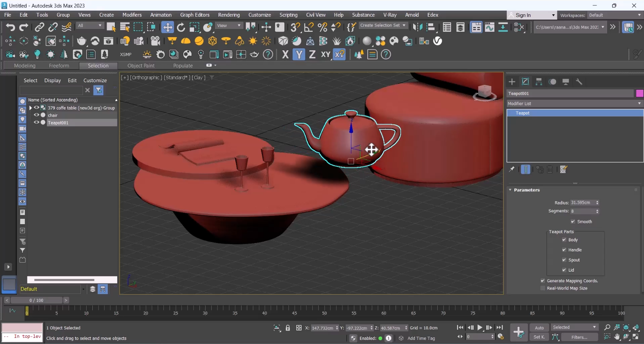This screenshot has height=344, width=644.
Task: Click the Zoom Extents All icon
Action: 636,328
